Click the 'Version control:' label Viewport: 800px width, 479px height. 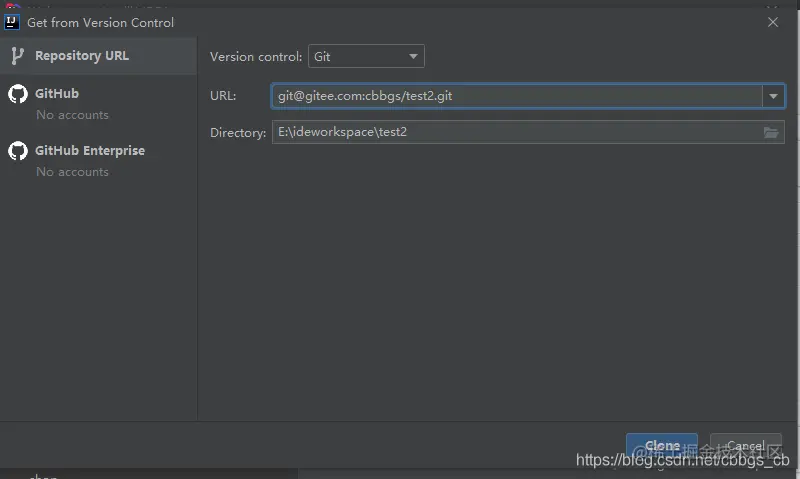click(256, 57)
